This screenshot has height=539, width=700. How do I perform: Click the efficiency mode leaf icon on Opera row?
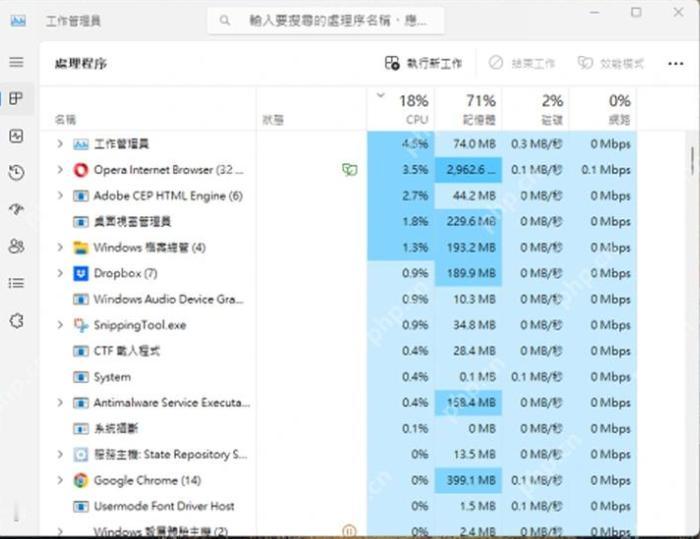350,170
